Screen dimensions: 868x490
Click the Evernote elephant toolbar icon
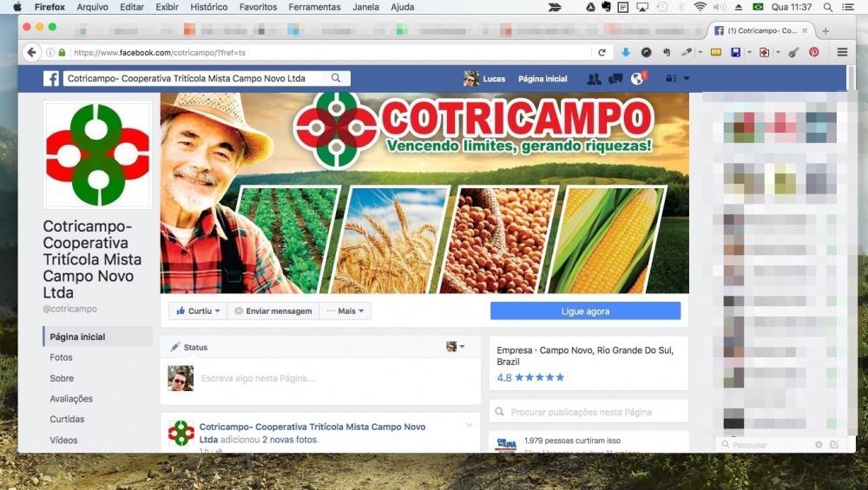[x=667, y=52]
